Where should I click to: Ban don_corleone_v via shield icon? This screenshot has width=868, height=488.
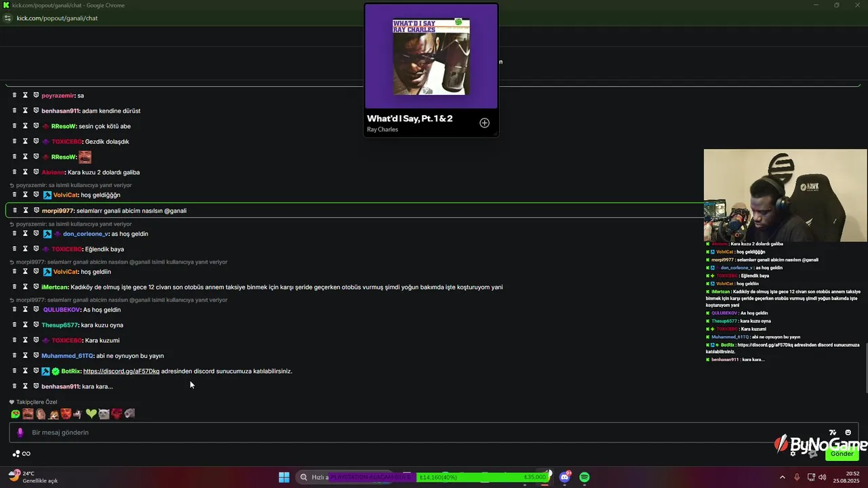pyautogui.click(x=36, y=234)
